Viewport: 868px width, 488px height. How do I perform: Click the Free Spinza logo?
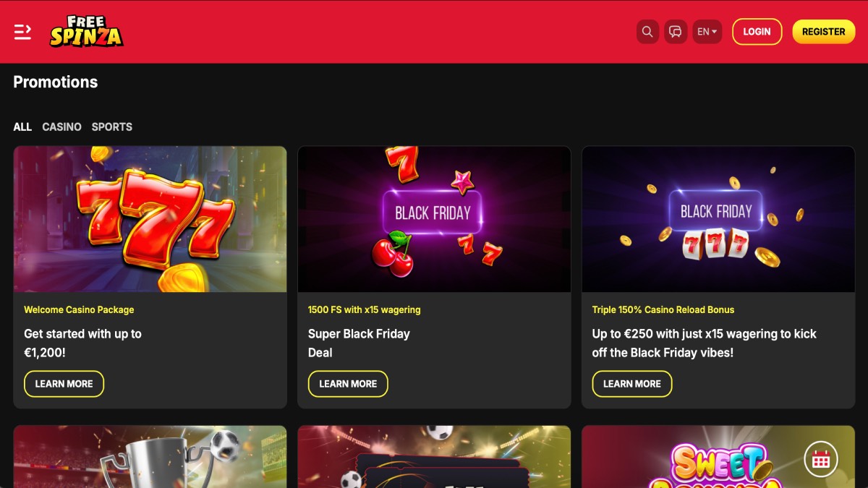(x=86, y=32)
